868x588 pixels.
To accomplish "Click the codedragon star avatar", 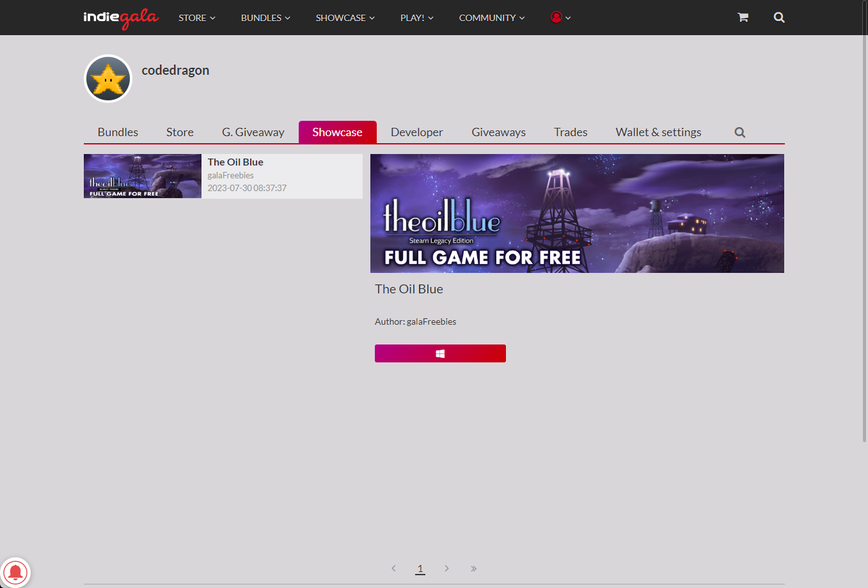I will point(108,79).
